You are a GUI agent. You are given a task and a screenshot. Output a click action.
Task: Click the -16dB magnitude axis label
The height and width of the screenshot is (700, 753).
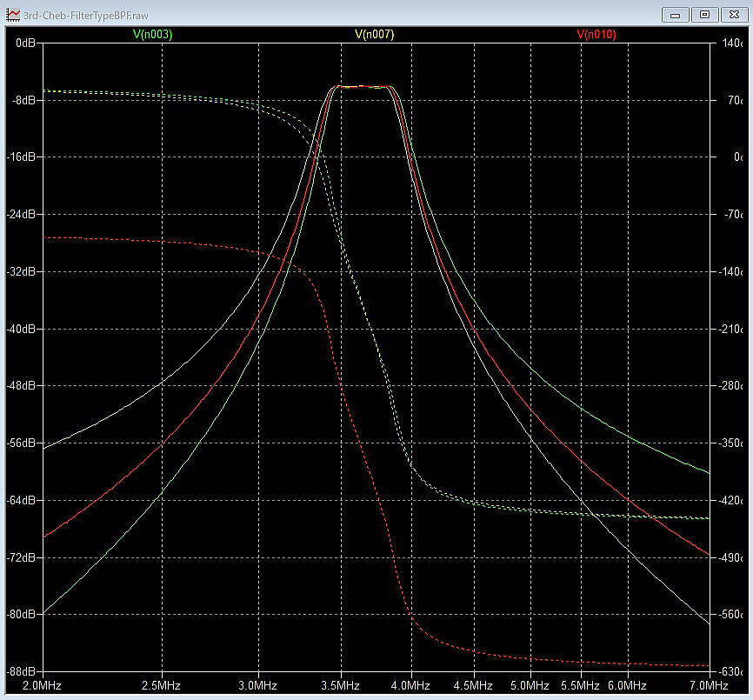(x=21, y=157)
